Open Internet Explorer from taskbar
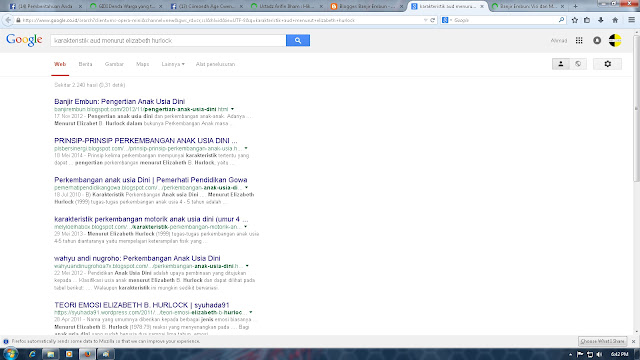640x360 pixels. (32, 354)
